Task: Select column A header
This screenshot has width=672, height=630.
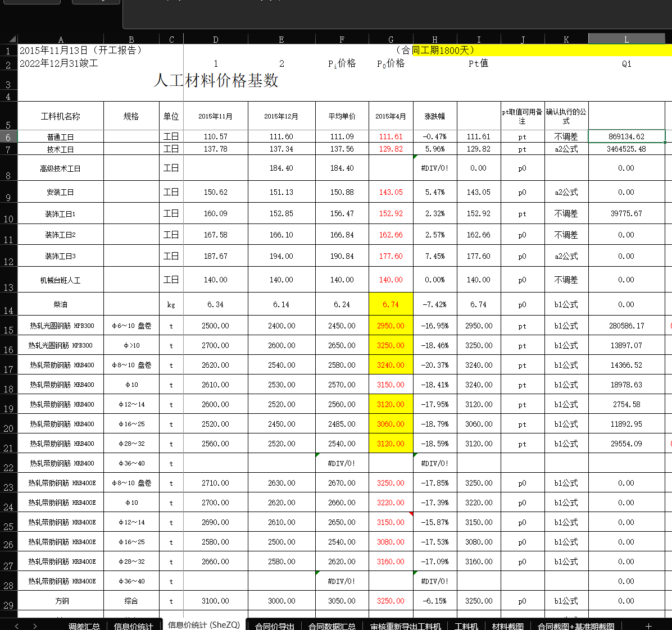Action: 61,39
